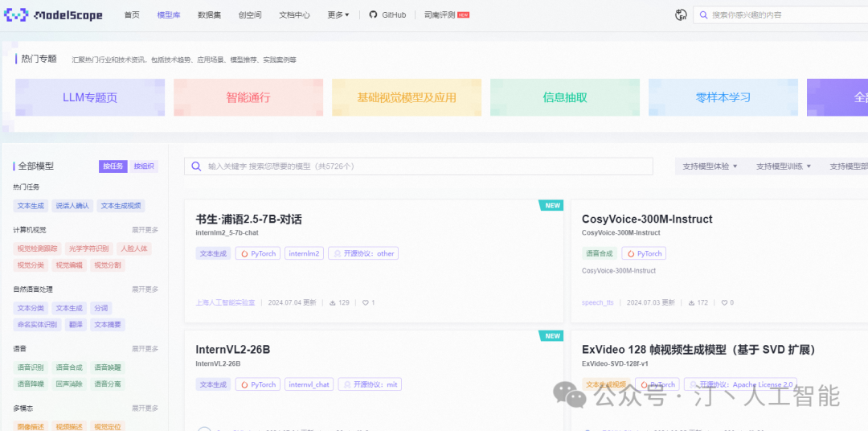Image resolution: width=868 pixels, height=431 pixels.
Task: Visit 上海人工智能实验室 organization link
Action: (225, 302)
